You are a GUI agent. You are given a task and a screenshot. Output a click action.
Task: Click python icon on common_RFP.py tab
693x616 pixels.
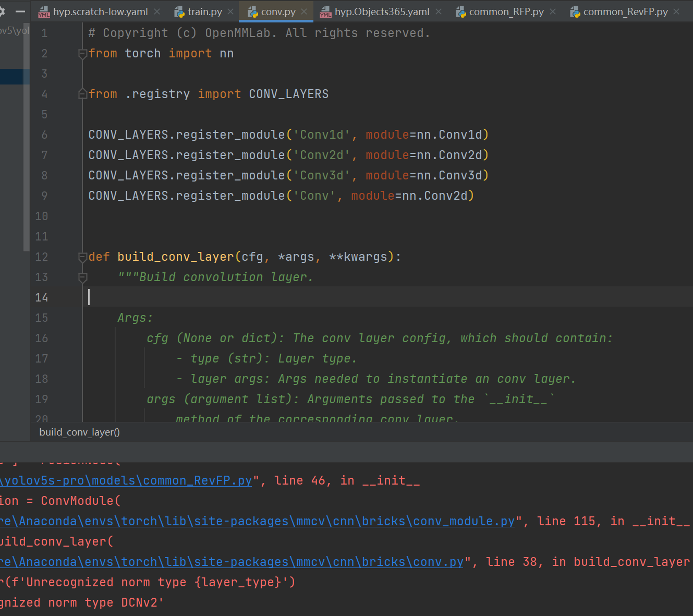(x=461, y=11)
